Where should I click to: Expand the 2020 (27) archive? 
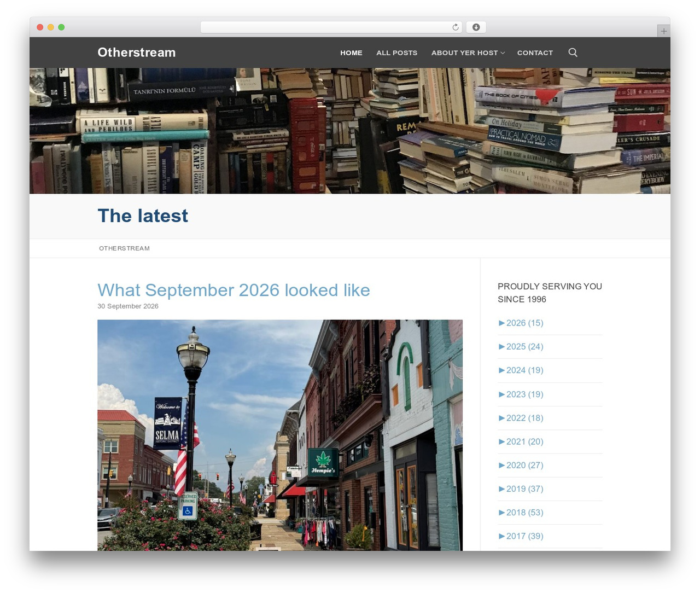[x=521, y=465]
